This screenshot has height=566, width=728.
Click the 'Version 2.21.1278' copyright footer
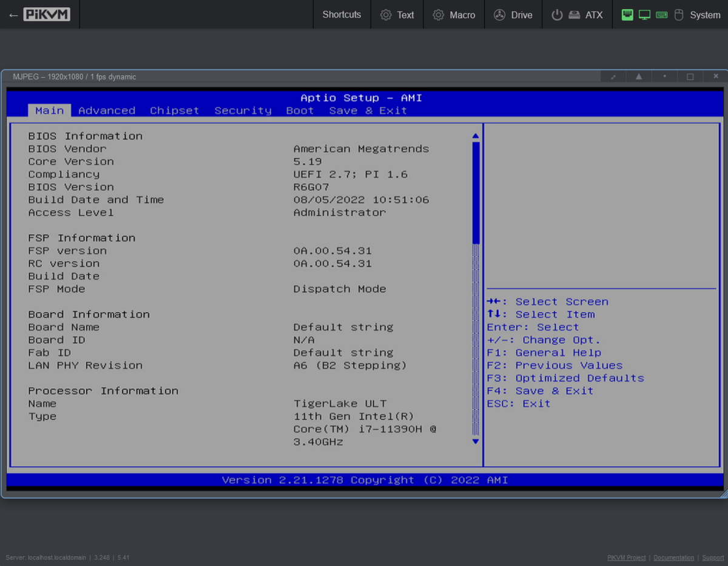pyautogui.click(x=365, y=480)
